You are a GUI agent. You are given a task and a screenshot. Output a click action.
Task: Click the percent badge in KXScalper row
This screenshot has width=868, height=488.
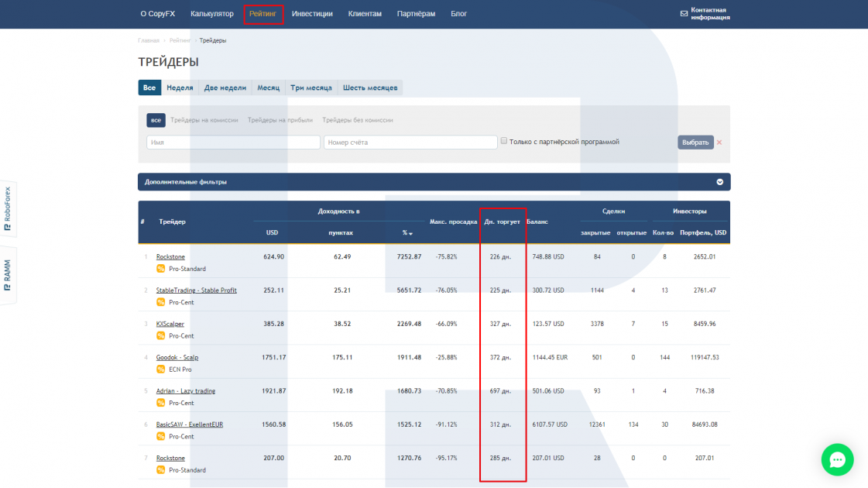coord(160,335)
